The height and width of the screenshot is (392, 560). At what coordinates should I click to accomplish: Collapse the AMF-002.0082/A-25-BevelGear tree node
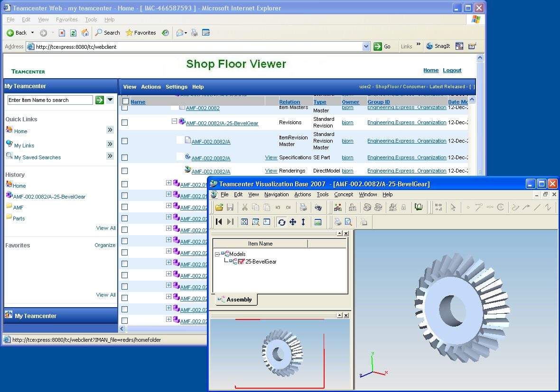tap(174, 121)
